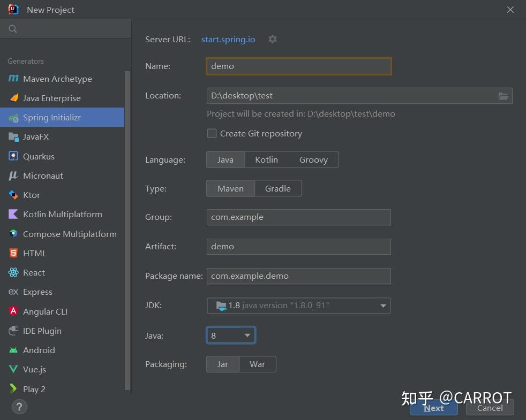Open the React generator entry
This screenshot has width=526, height=420.
coord(33,272)
